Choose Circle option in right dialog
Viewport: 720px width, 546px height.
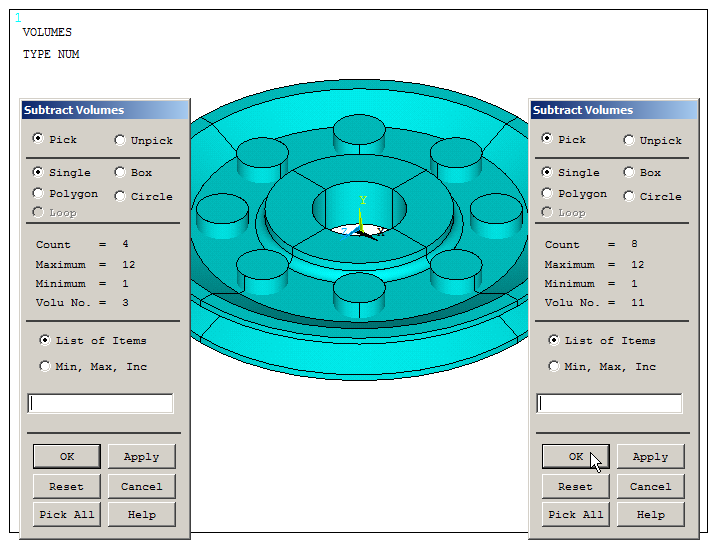(629, 196)
